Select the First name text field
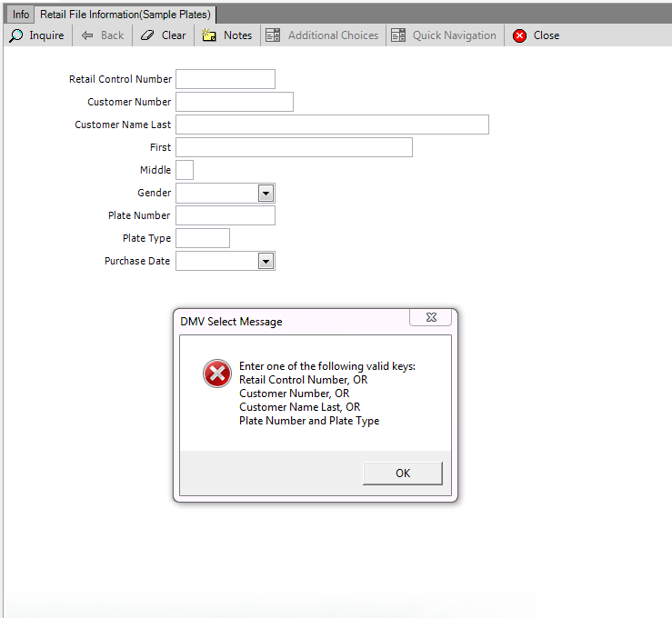672x618 pixels. pos(294,147)
